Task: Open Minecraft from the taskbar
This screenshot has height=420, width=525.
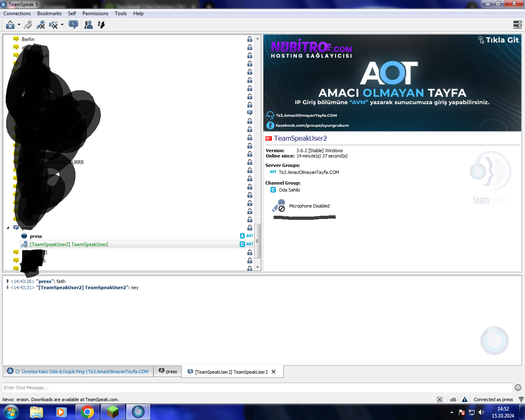Action: [x=113, y=412]
